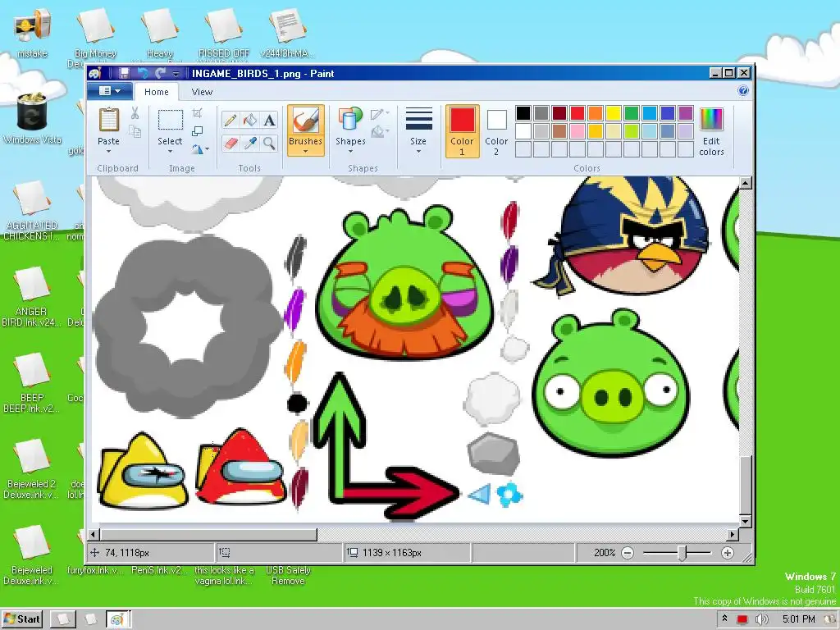Pick the yellow color swatch
The image size is (840, 630).
[x=614, y=113]
